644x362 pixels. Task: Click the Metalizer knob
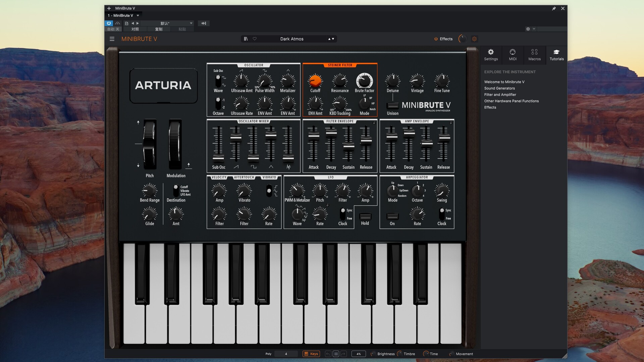(x=288, y=81)
